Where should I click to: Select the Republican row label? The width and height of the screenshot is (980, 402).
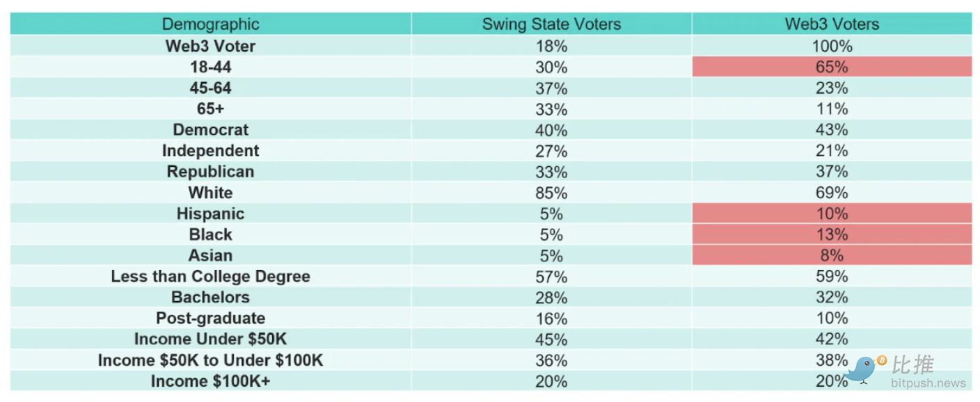(x=210, y=172)
